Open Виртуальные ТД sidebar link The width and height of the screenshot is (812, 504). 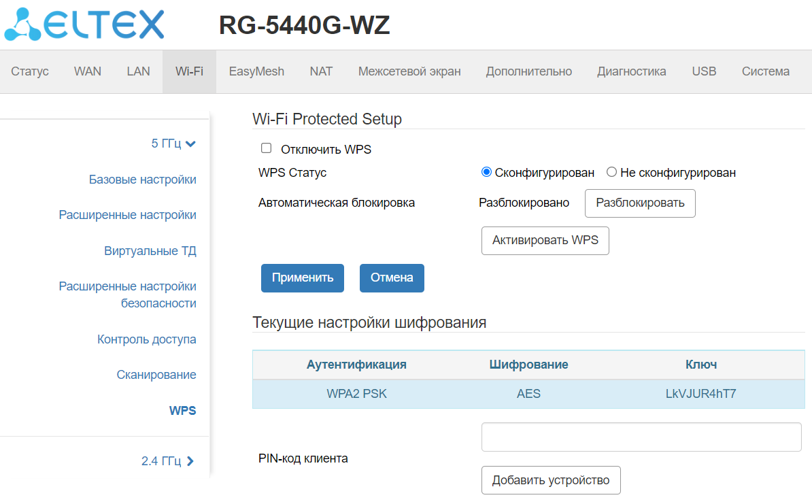tap(150, 251)
